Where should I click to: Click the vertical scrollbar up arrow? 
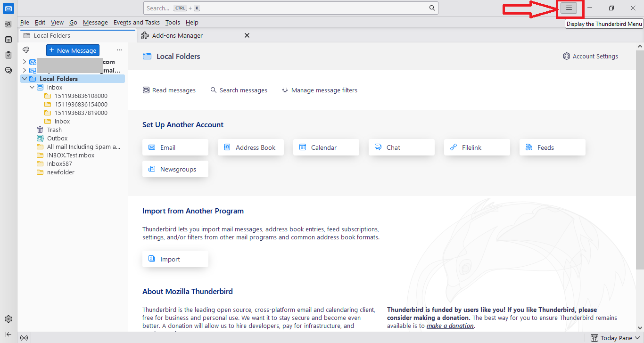pos(640,46)
